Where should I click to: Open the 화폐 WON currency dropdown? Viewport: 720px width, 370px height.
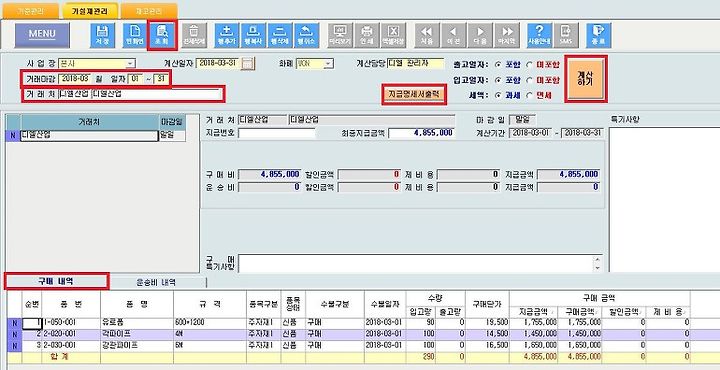point(329,64)
